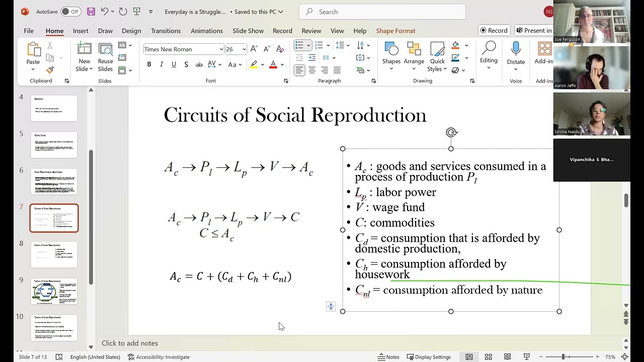
Task: Expand the font name dropdown
Action: [x=221, y=49]
